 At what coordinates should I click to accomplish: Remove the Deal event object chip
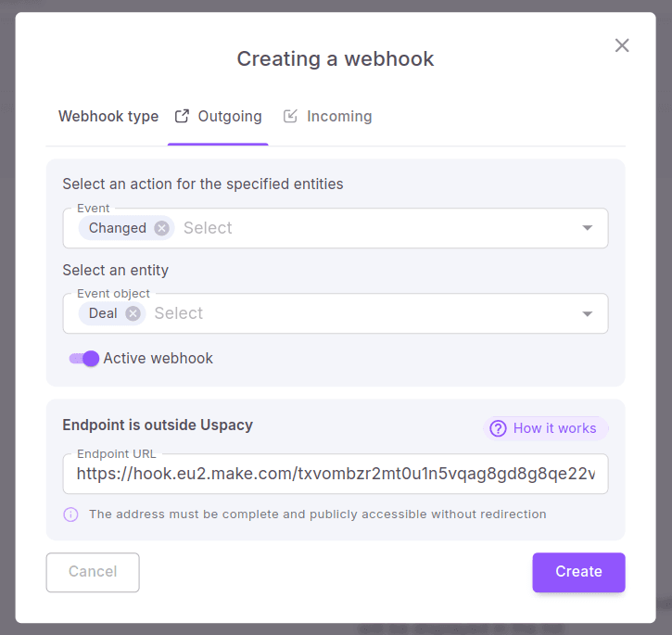pos(133,313)
